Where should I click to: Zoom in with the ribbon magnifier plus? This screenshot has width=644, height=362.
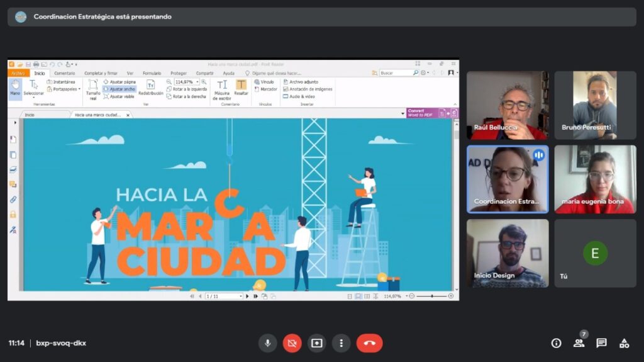[204, 82]
